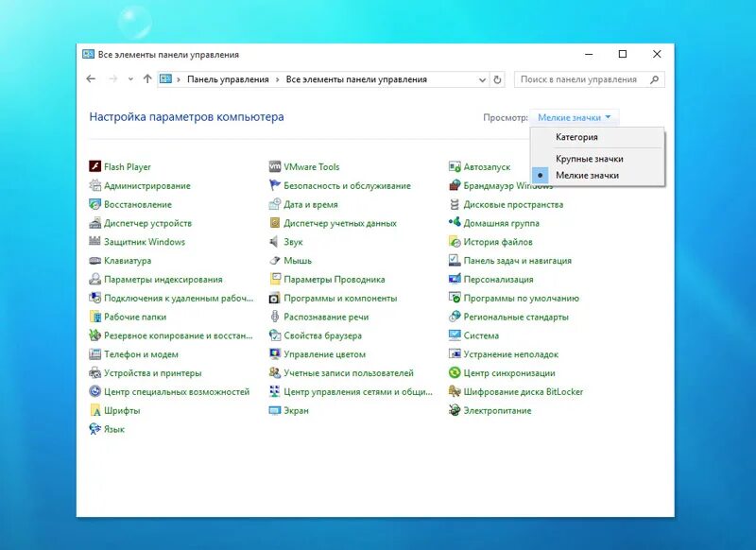The width and height of the screenshot is (756, 550).
Task: Click Все элементы панели управления breadcrumb
Action: click(356, 79)
